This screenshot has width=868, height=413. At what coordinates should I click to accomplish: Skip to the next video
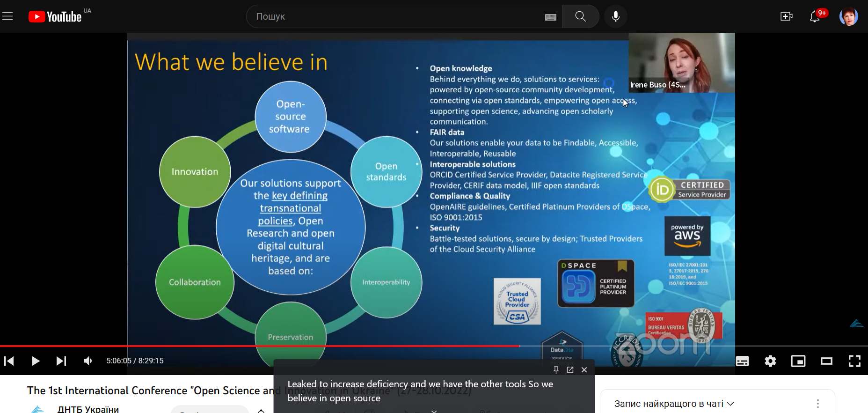(x=61, y=361)
